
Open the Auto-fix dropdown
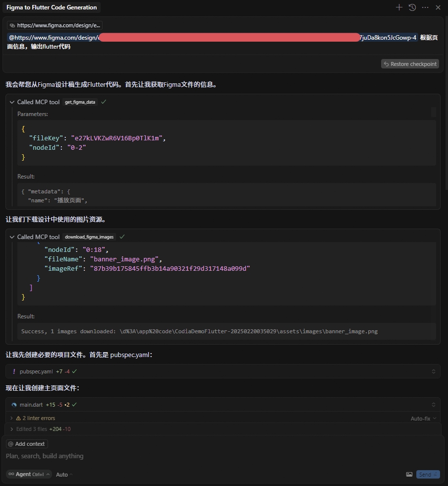(x=423, y=419)
